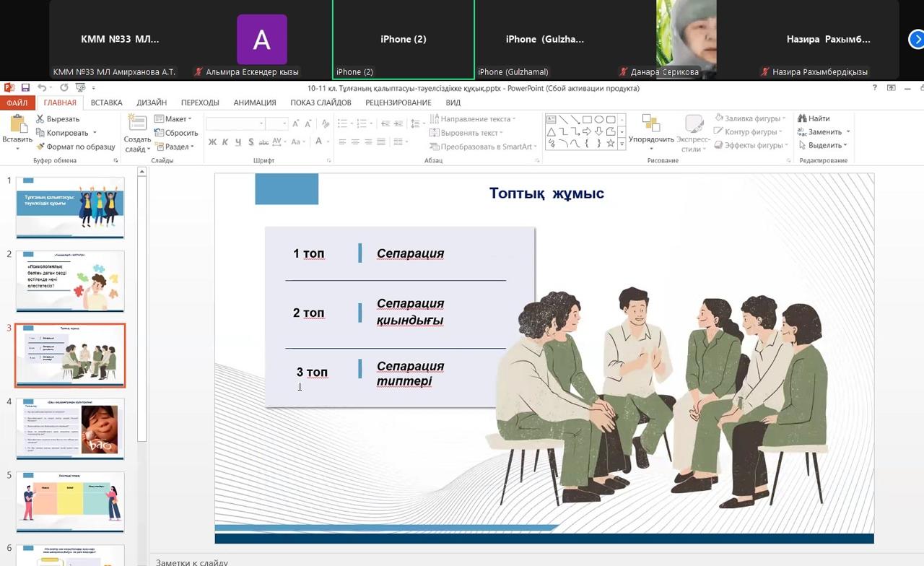
Task: Open the Макет layout dropdown
Action: (174, 119)
